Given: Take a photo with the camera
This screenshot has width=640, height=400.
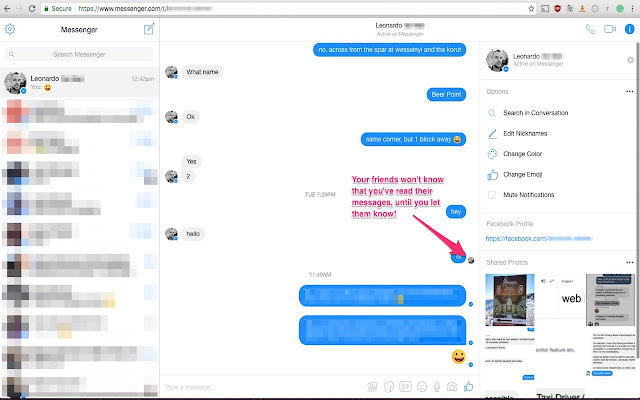Looking at the screenshot, I should click(x=452, y=386).
